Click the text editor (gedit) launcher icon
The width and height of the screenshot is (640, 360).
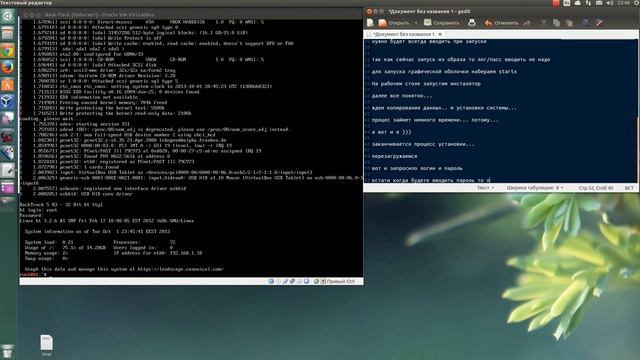click(8, 171)
